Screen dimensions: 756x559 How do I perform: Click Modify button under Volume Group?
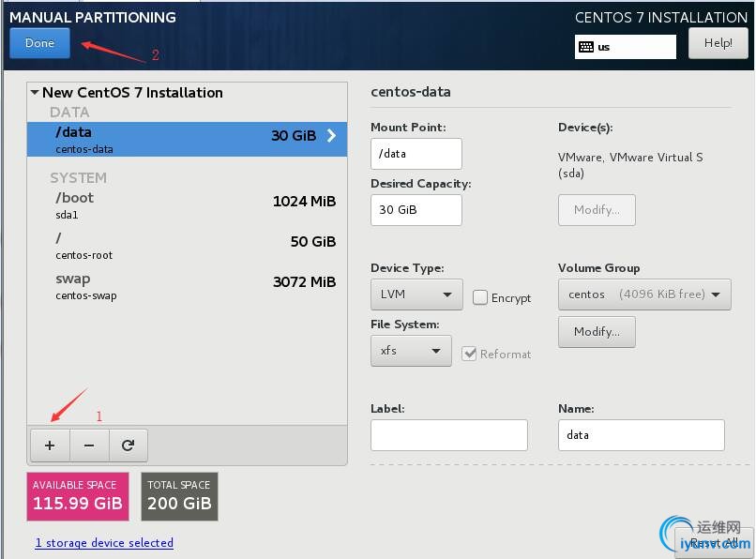(x=597, y=332)
